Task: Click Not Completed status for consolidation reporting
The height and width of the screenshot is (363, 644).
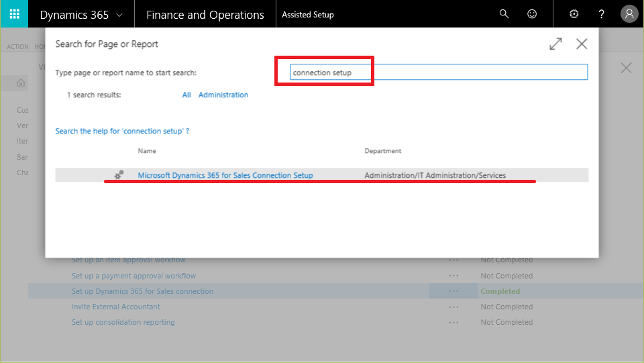Action: (x=507, y=322)
